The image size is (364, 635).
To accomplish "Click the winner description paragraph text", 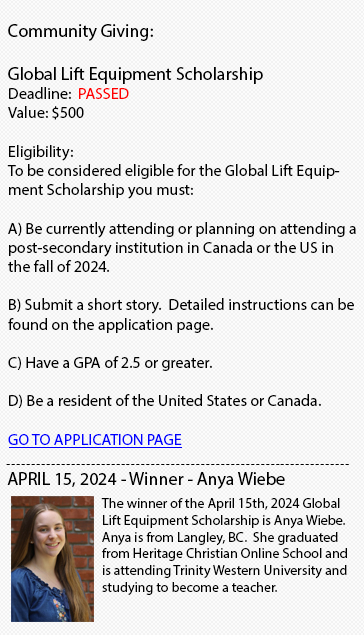I will pyautogui.click(x=225, y=545).
